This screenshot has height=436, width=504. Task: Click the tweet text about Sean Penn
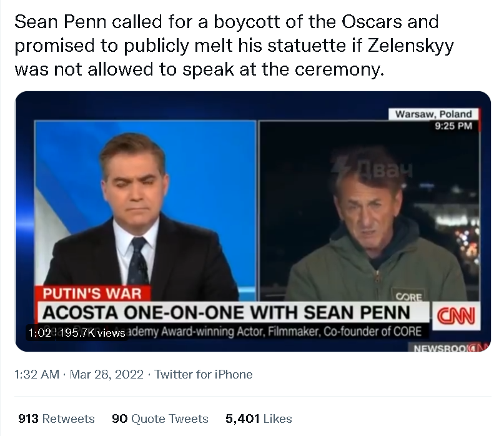click(x=225, y=46)
